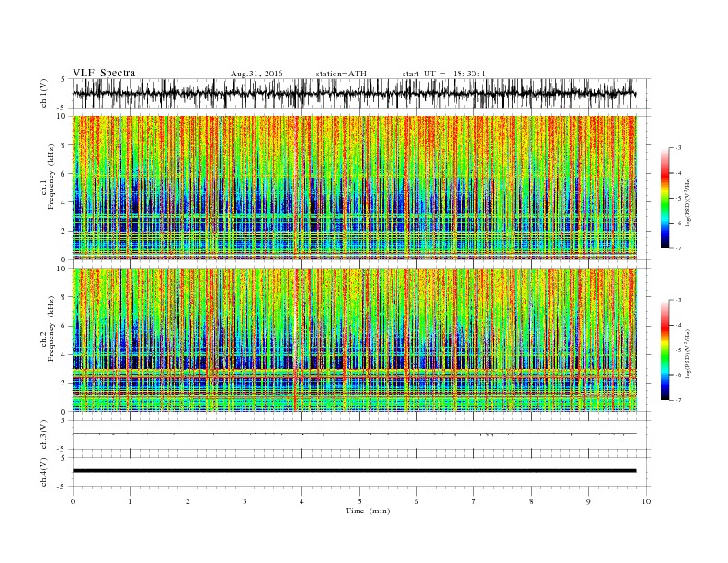Click the "-7" tick on ch.1 colorbar

[678, 248]
